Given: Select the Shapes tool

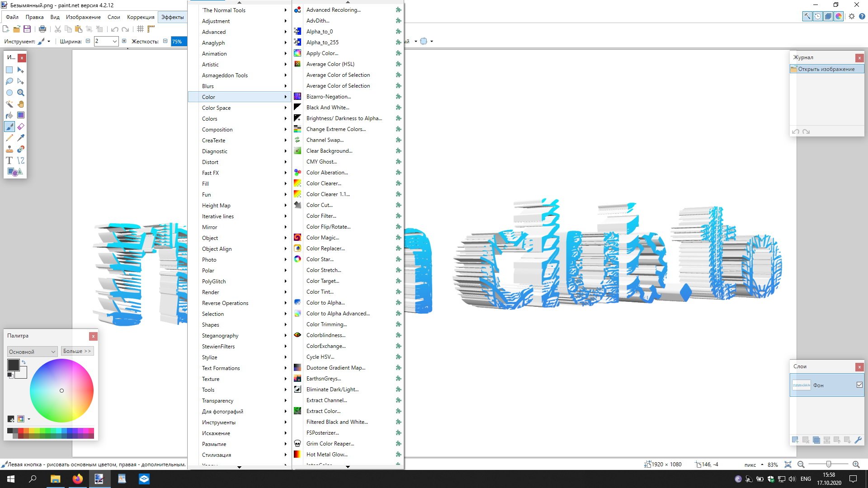Looking at the screenshot, I should [x=15, y=172].
